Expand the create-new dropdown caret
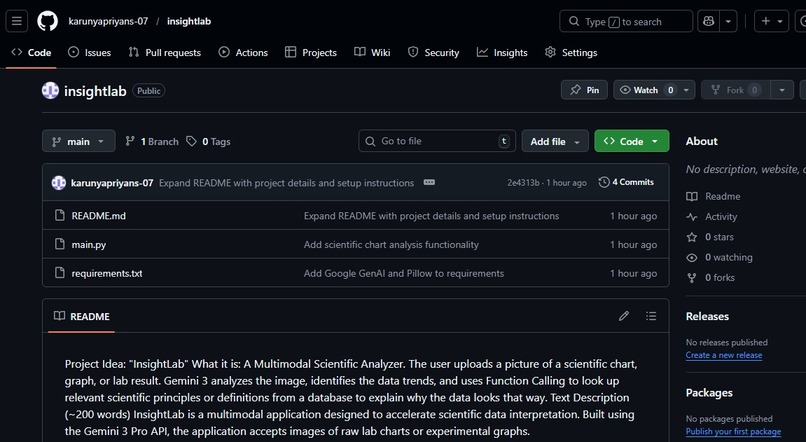Viewport: 806px width, 442px height. [x=780, y=22]
